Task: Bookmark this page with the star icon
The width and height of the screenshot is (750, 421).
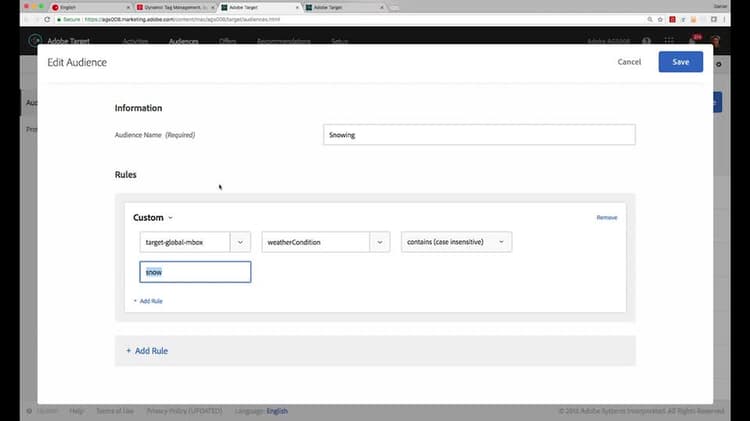Action: point(660,20)
